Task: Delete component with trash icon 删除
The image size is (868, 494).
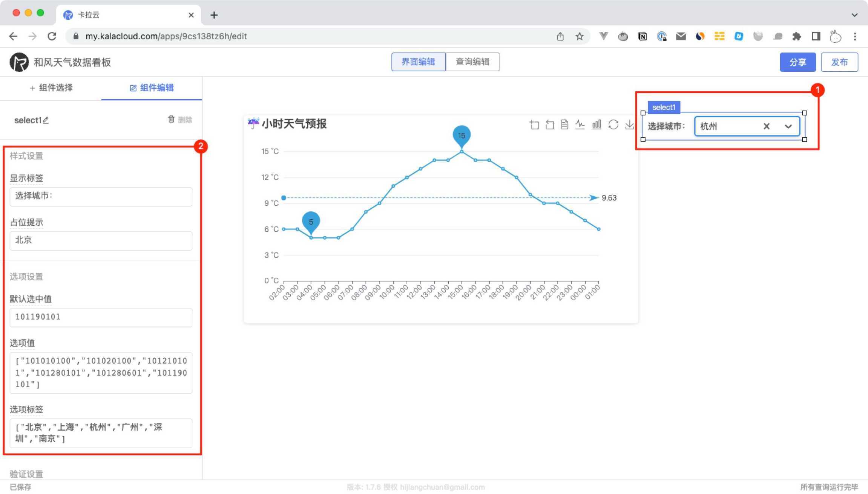Action: (180, 120)
